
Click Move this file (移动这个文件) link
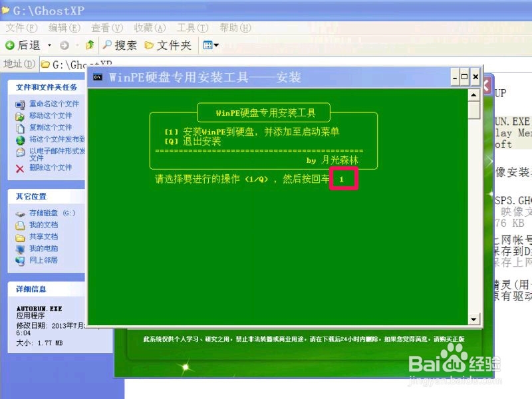click(51, 116)
